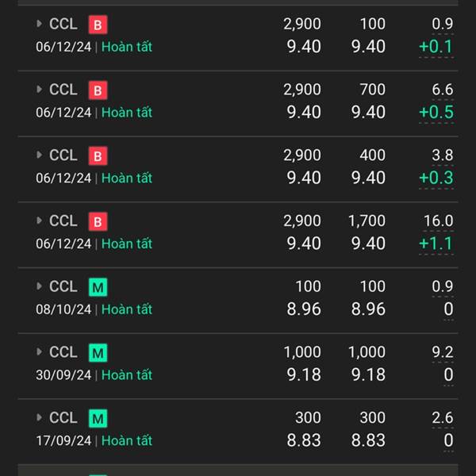Expand the CCL order dated 08/10/24

coord(40,286)
